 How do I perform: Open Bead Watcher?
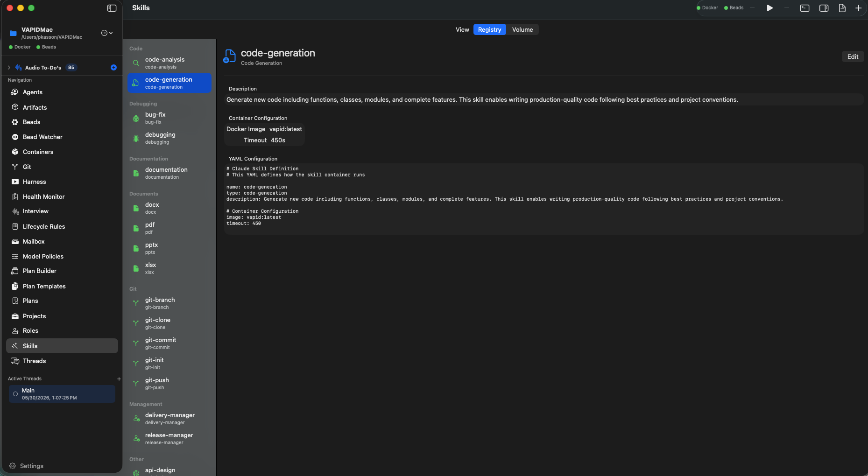click(x=62, y=137)
